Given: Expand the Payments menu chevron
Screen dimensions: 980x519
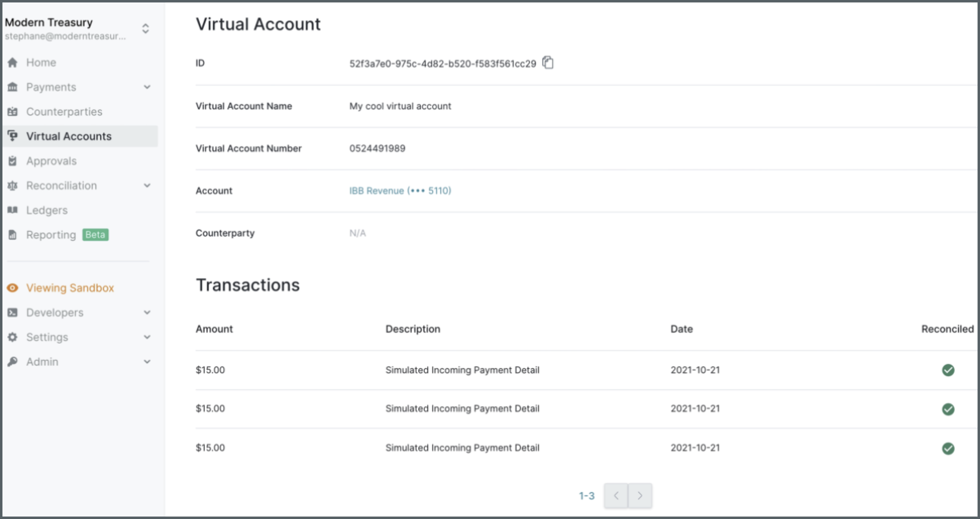Looking at the screenshot, I should click(147, 87).
